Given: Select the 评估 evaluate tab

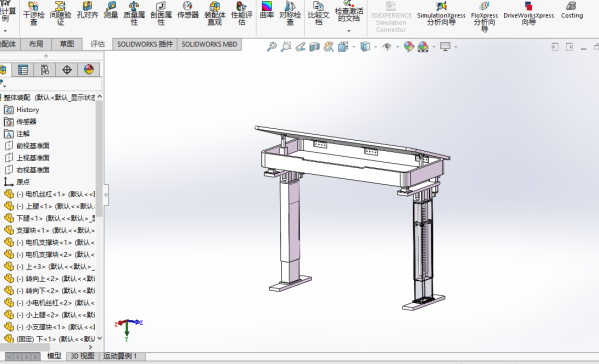Looking at the screenshot, I should pos(97,44).
